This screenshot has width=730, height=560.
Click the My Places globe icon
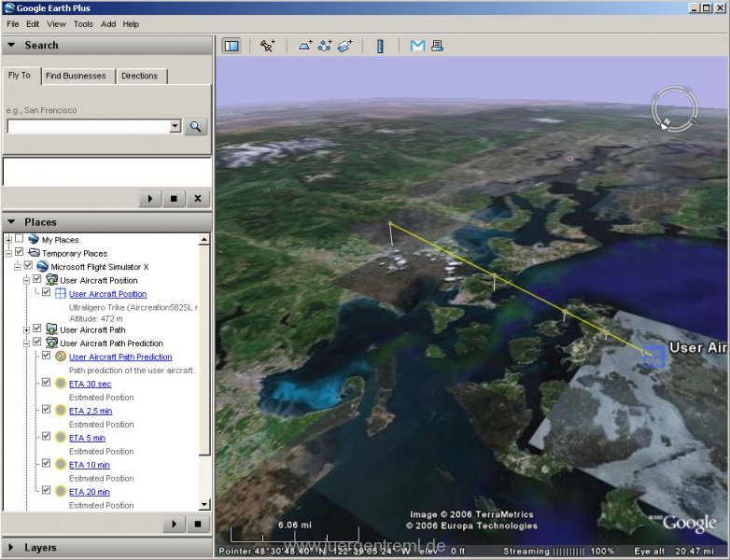coord(34,239)
